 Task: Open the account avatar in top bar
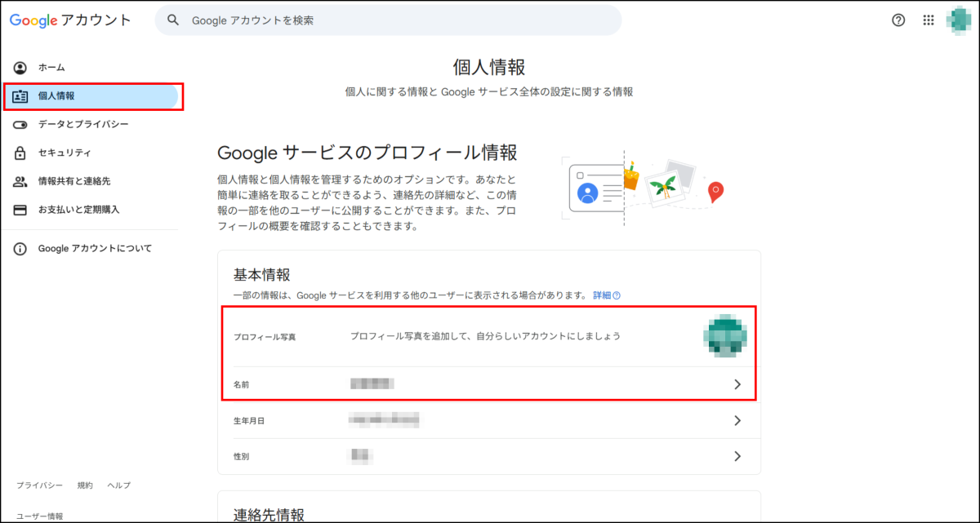coord(959,20)
